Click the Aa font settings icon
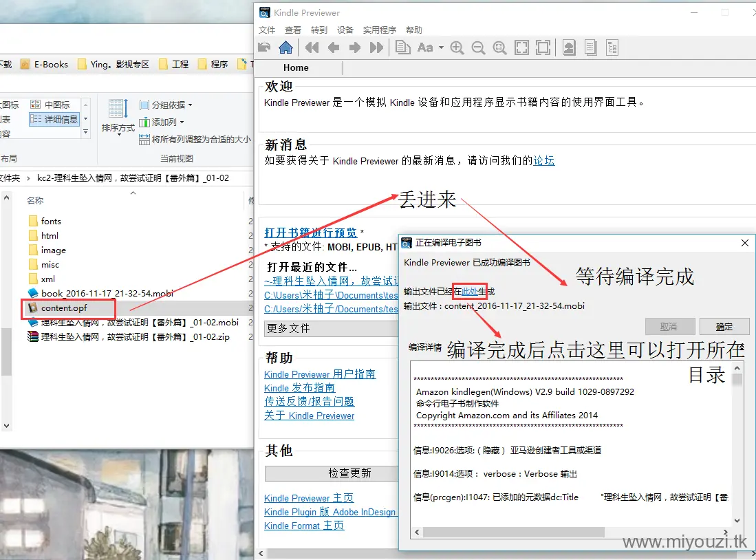The width and height of the screenshot is (756, 560). [424, 47]
